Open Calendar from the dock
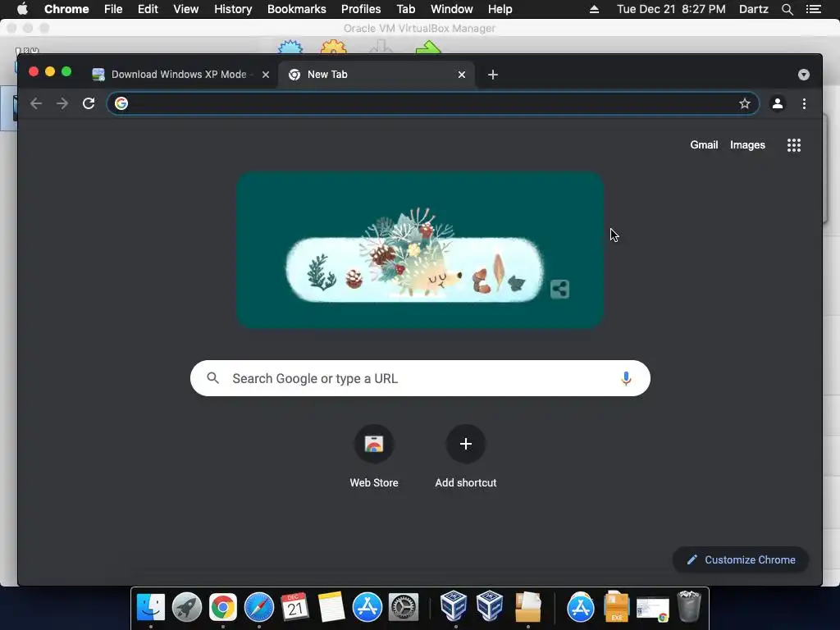 [x=295, y=607]
